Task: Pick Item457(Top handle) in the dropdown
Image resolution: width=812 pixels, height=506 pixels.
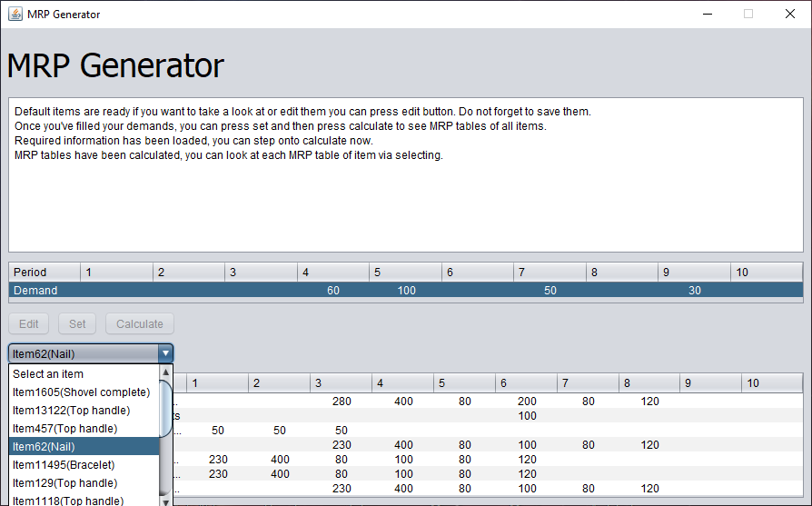Action: pyautogui.click(x=84, y=428)
